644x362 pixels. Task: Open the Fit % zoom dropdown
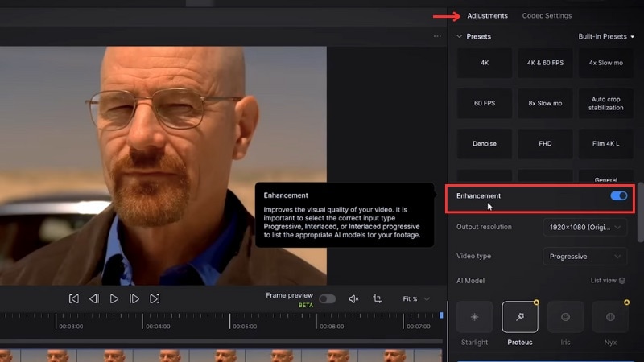click(x=416, y=298)
